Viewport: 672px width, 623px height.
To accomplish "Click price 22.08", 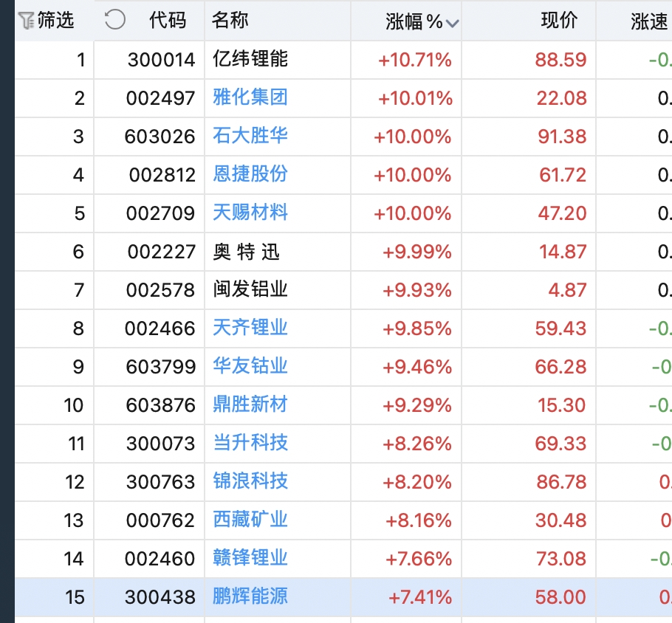I will (x=561, y=99).
